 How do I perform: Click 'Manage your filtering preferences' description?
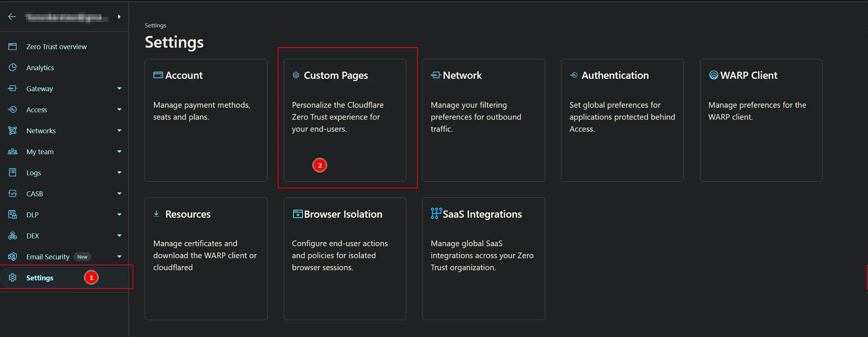pos(476,117)
